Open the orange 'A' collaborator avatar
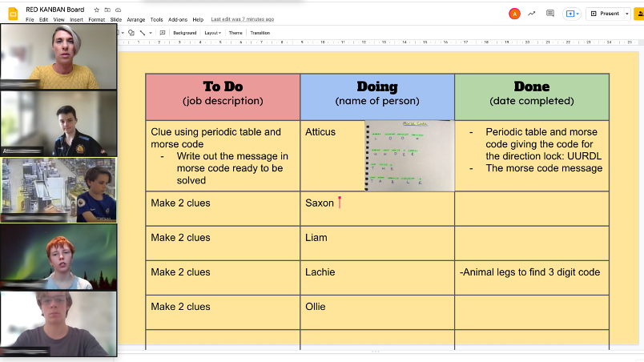 (514, 14)
